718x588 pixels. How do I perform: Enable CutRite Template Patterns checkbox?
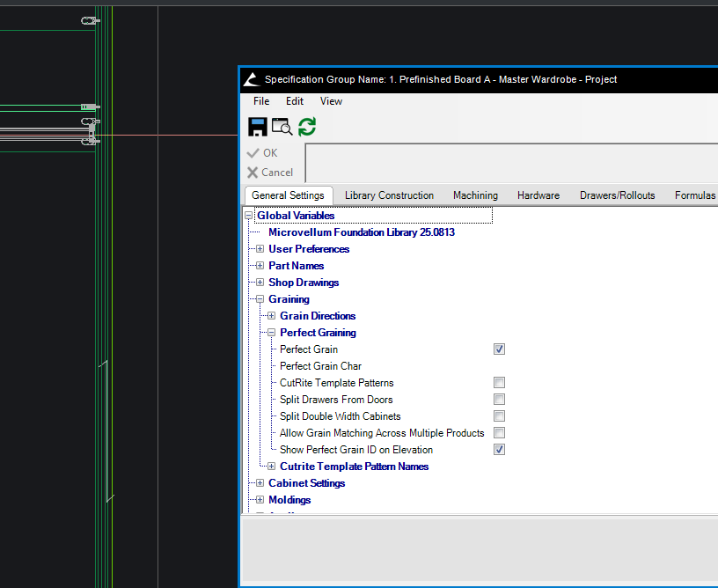(x=499, y=383)
